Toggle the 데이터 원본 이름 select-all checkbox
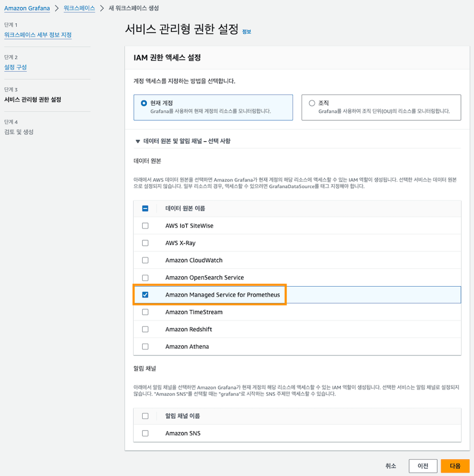Image resolution: width=474 pixels, height=476 pixels. (145, 209)
